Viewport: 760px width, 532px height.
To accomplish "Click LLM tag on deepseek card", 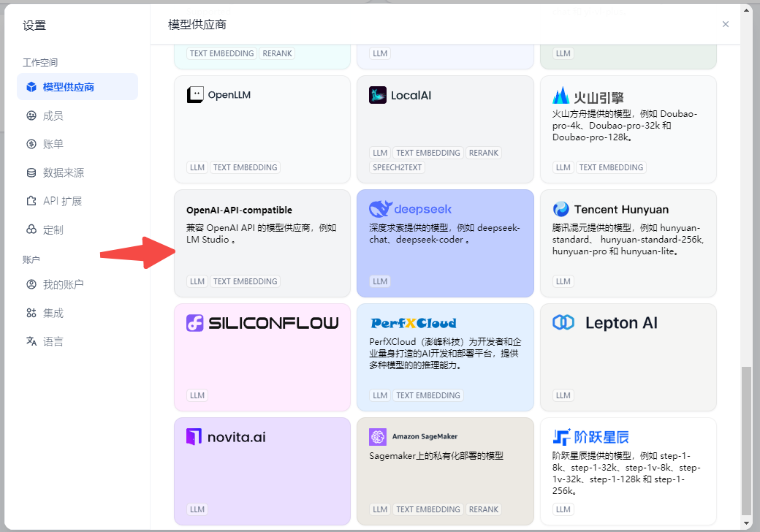I will [x=380, y=281].
